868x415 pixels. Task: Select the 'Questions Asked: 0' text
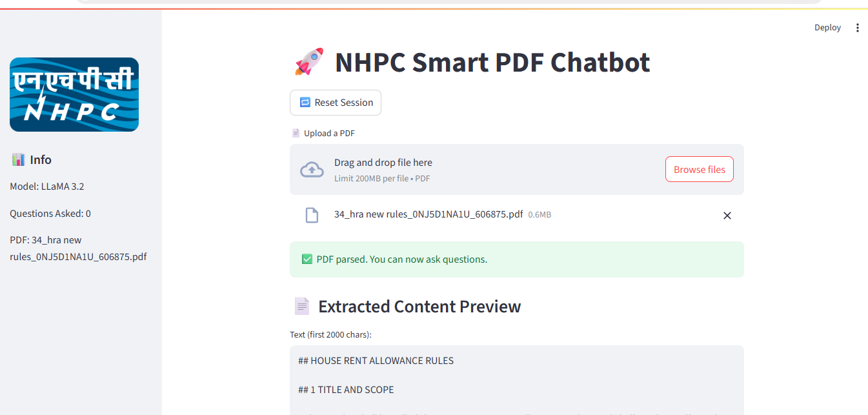point(50,214)
